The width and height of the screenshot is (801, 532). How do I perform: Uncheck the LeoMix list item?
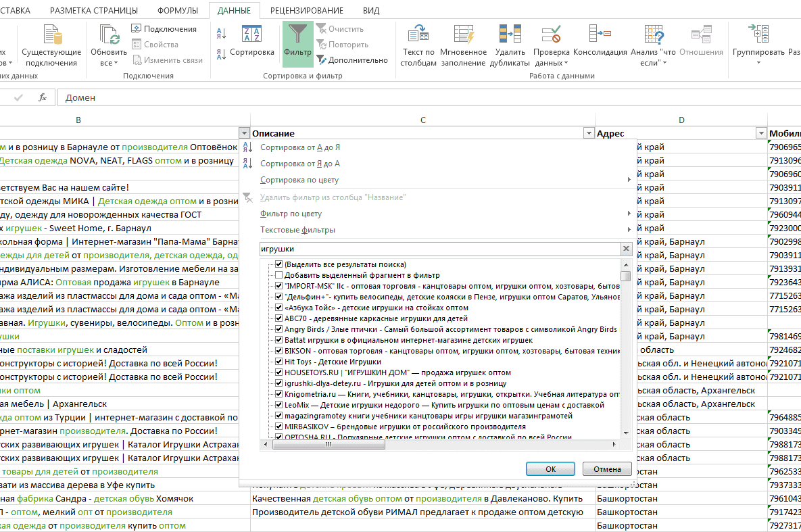(279, 405)
